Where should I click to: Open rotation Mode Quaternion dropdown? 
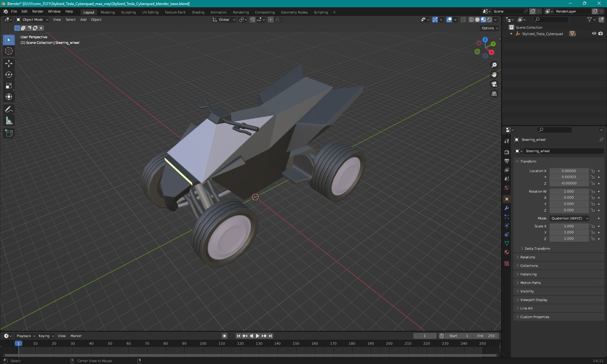[x=569, y=218]
